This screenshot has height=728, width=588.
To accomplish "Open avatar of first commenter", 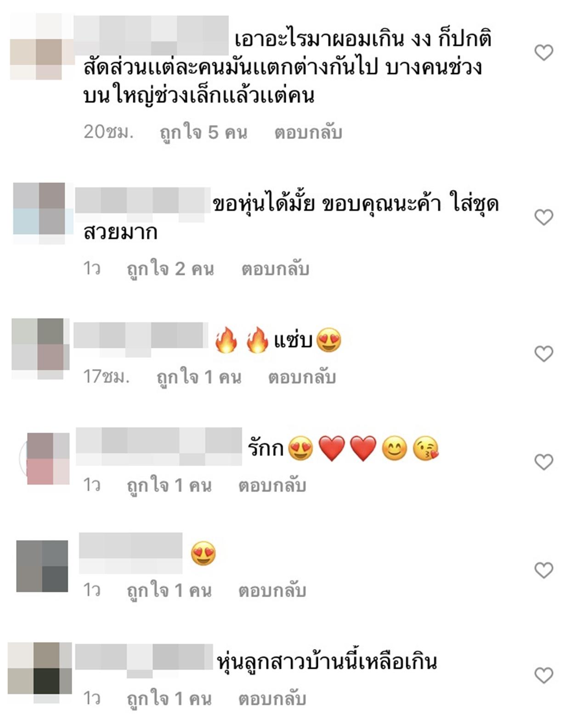I will tap(42, 47).
